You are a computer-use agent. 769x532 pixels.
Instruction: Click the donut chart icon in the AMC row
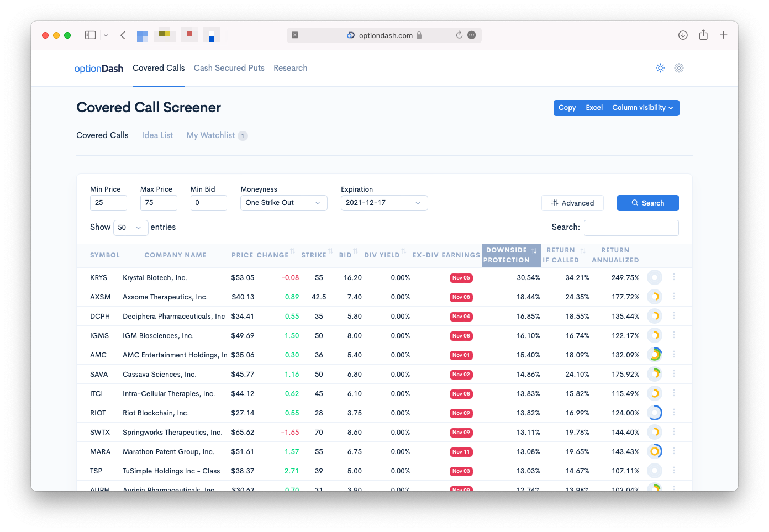(655, 355)
